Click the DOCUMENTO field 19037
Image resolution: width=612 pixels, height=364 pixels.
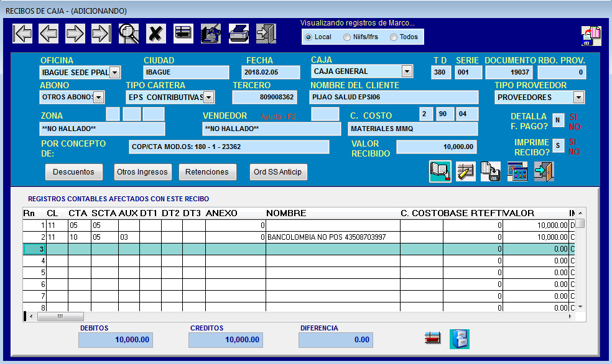[509, 72]
